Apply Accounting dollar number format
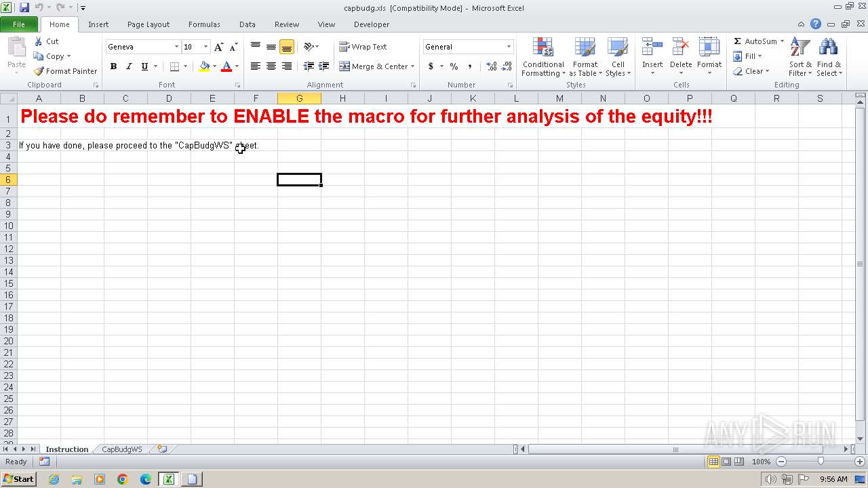Screen dimensions: 868x488 (431, 66)
